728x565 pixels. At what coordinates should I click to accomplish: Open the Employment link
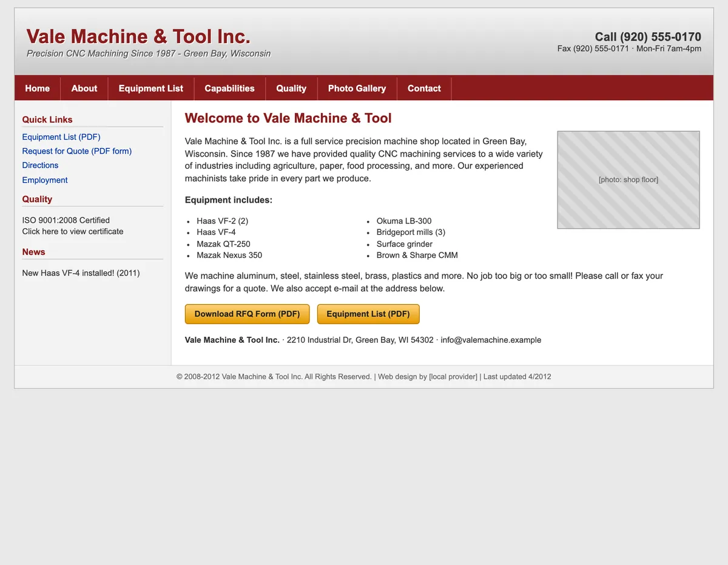click(x=45, y=180)
